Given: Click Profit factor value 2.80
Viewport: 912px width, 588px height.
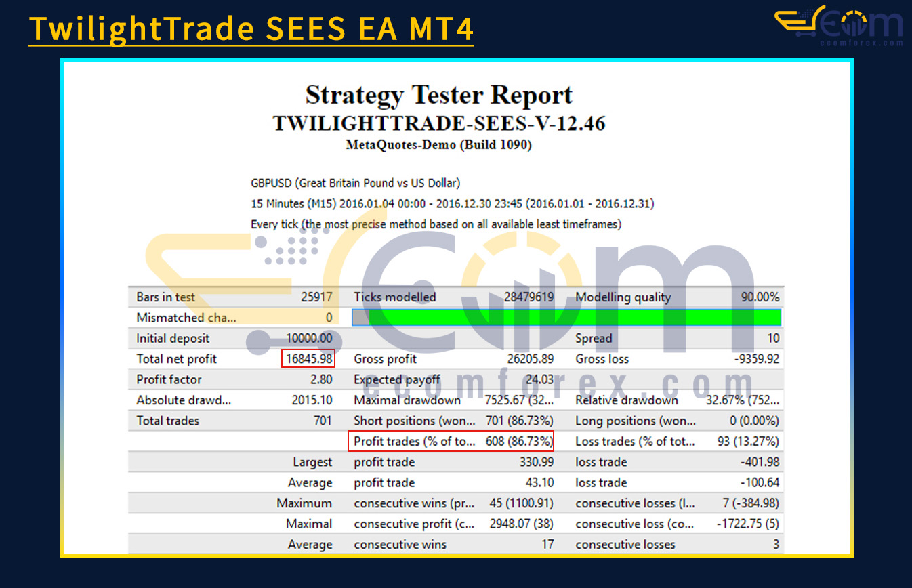Looking at the screenshot, I should [322, 379].
